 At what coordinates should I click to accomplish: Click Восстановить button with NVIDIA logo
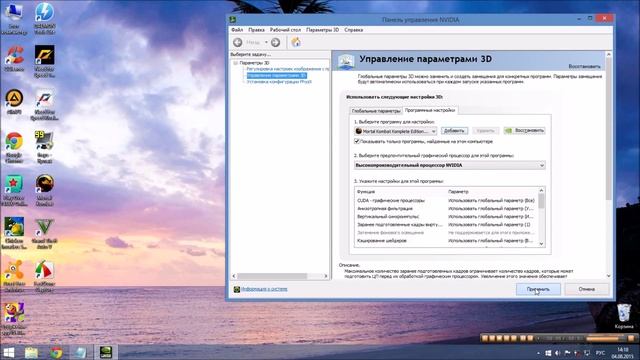(x=524, y=131)
